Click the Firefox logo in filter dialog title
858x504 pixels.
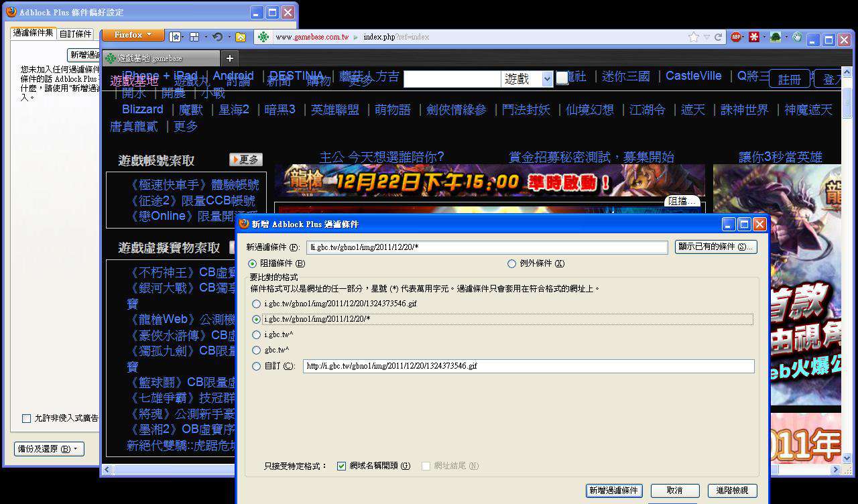point(244,224)
